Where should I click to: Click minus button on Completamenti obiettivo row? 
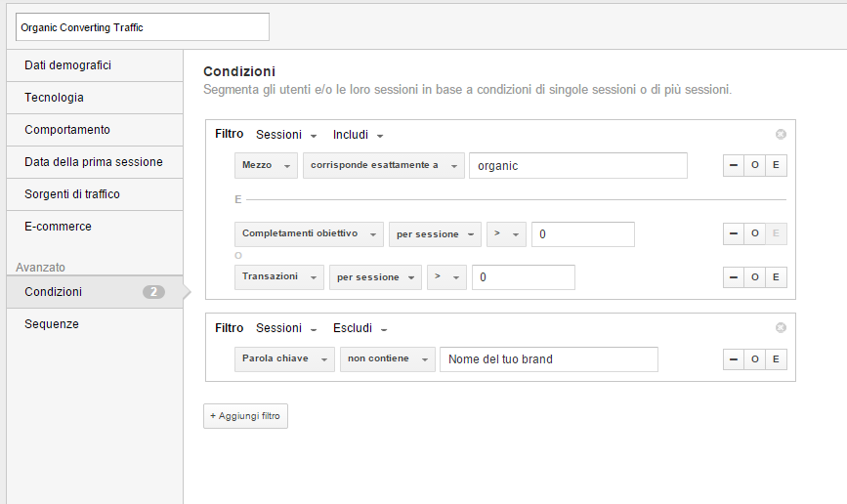click(733, 234)
